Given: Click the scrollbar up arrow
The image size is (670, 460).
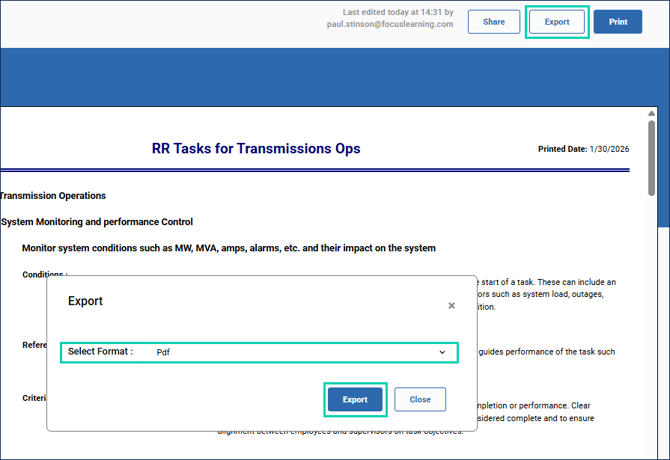Looking at the screenshot, I should click(x=651, y=114).
